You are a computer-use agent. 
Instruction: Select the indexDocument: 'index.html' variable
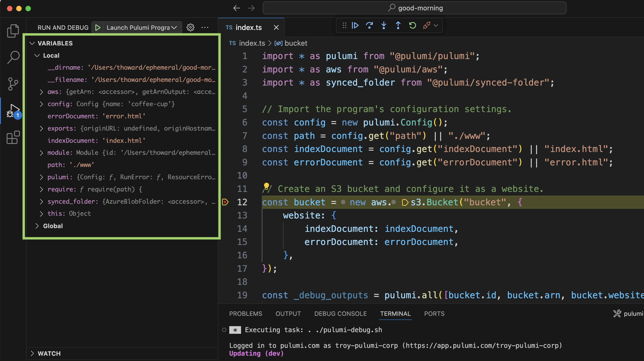pos(122,141)
